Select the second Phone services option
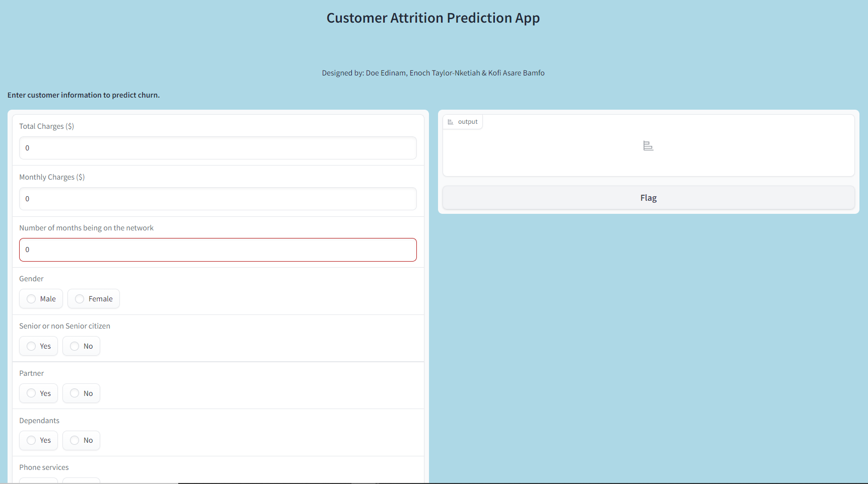 pos(81,480)
